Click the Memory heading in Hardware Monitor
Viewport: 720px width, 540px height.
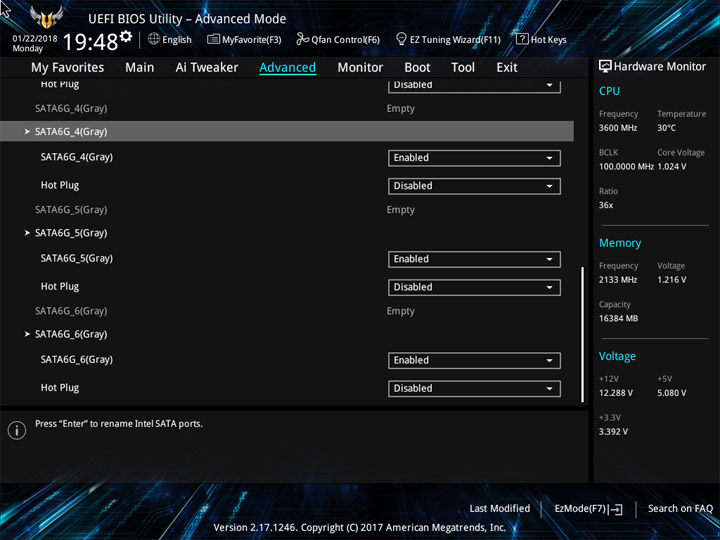[x=620, y=243]
